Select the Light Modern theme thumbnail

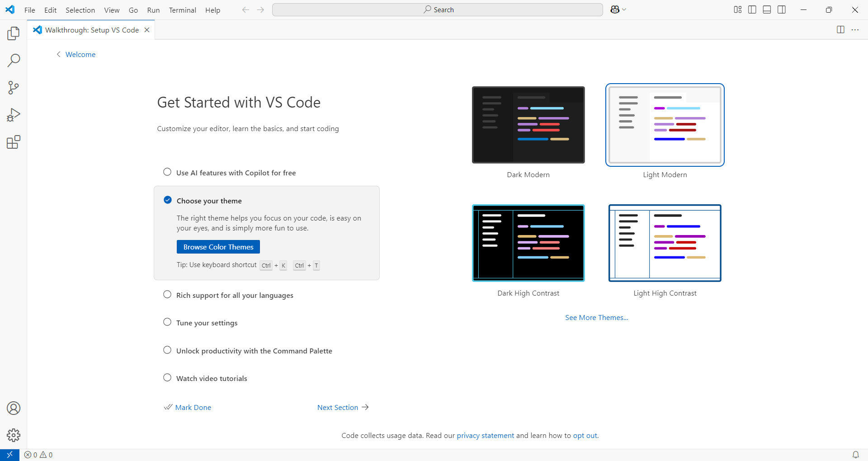coord(665,125)
